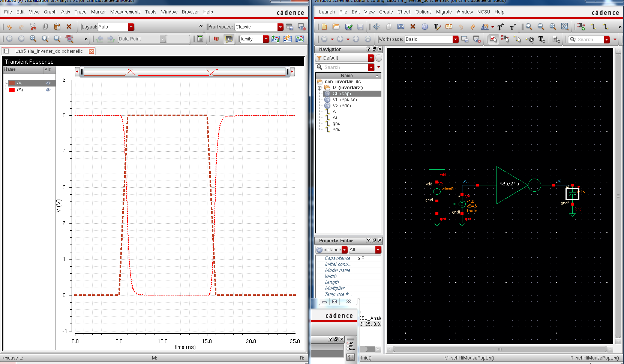This screenshot has width=624, height=364.
Task: Click Zoom In magnifier in schematic toolbar
Action: pos(529,27)
